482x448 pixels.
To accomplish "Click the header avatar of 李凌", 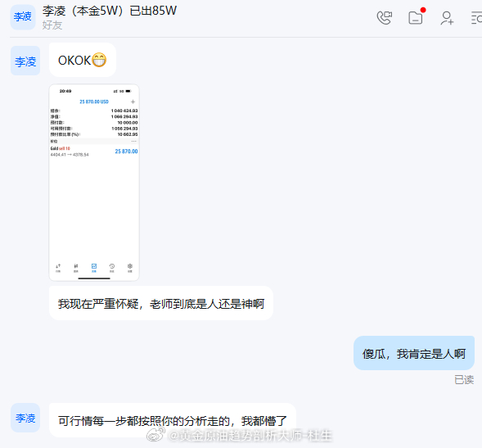I will 23,17.
